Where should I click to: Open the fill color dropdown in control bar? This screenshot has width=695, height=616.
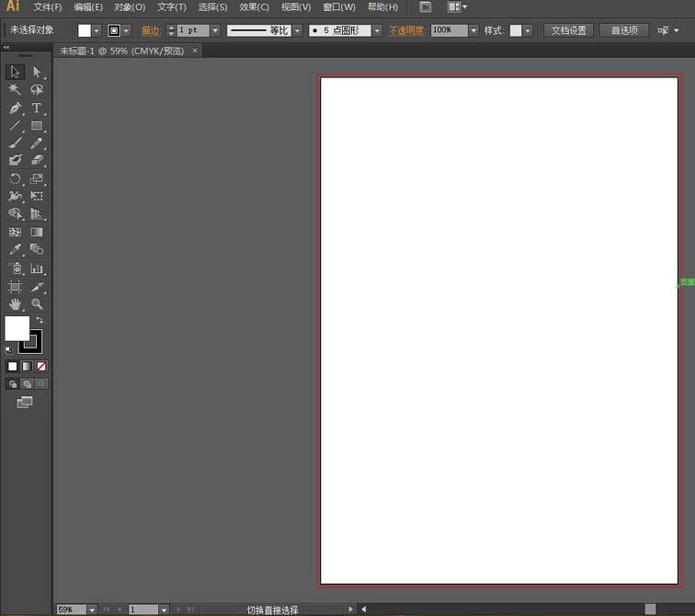97,30
